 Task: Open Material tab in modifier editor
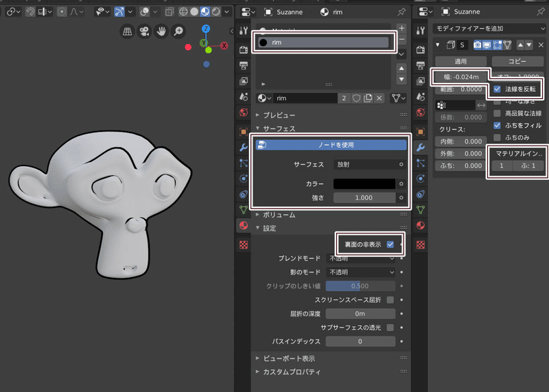(x=421, y=225)
